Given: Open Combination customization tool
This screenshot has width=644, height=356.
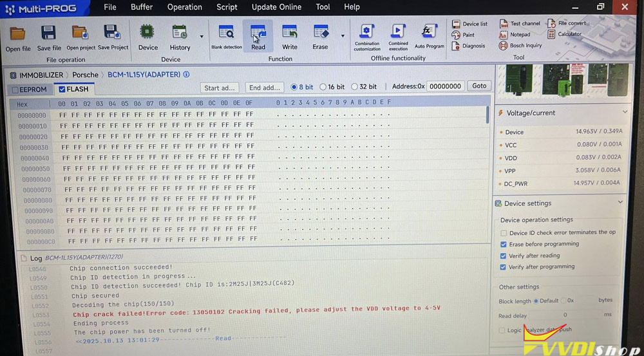Looking at the screenshot, I should click(x=367, y=33).
